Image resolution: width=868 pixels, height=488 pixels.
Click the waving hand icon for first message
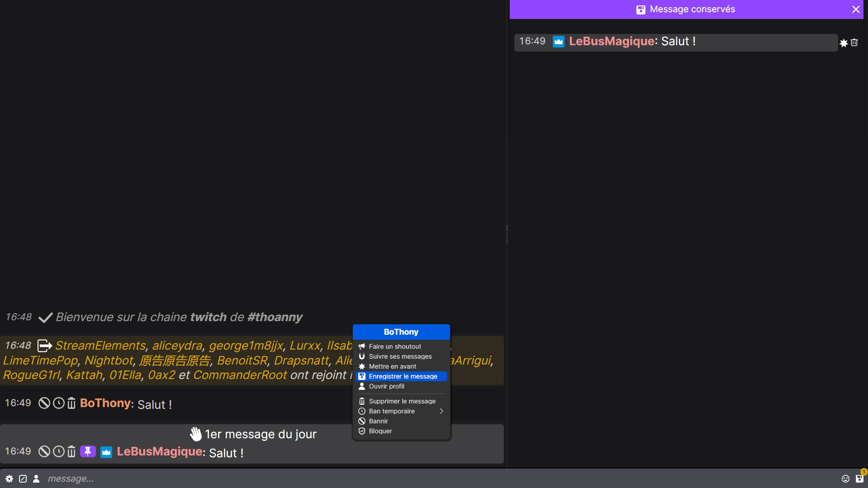(195, 434)
